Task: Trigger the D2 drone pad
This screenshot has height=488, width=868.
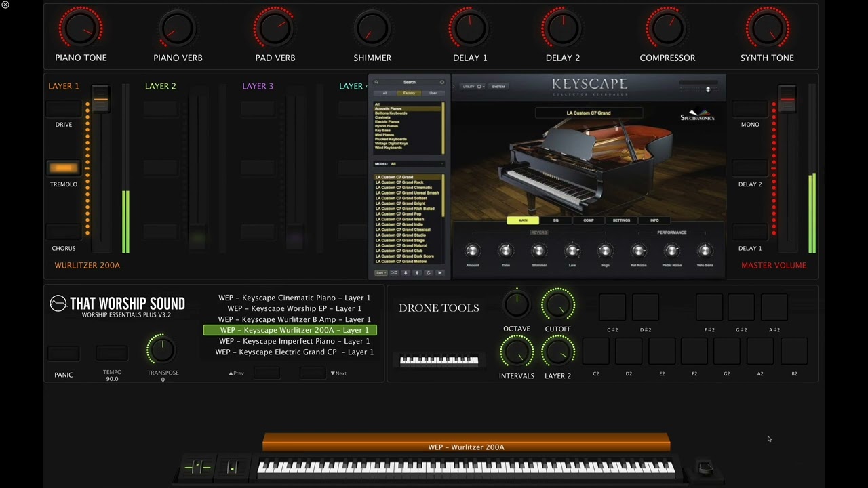Action: coord(629,352)
